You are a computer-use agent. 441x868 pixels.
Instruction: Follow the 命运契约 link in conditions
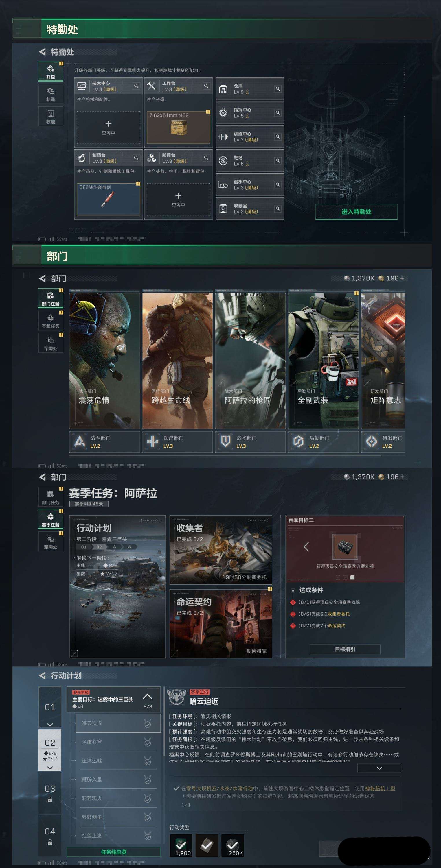336,625
